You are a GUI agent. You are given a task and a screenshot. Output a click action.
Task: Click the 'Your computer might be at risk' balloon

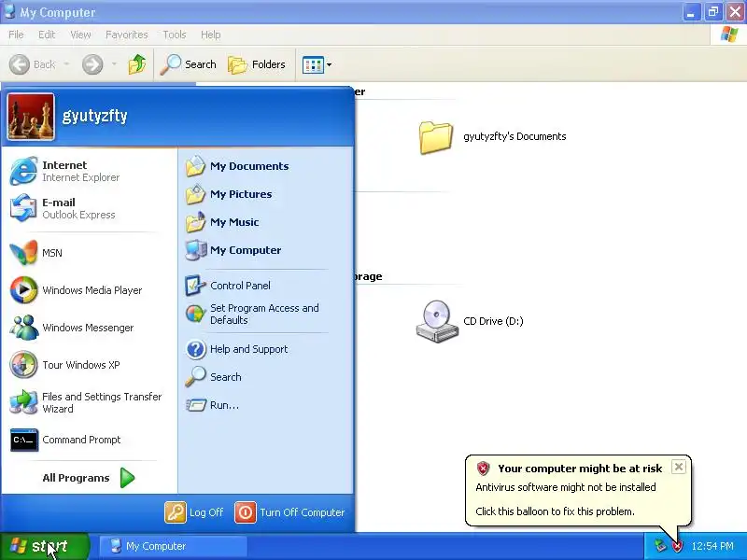[x=578, y=491]
